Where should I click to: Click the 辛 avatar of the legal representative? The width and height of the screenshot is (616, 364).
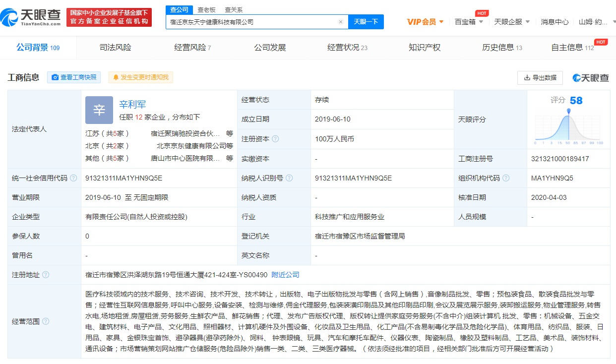coord(99,110)
